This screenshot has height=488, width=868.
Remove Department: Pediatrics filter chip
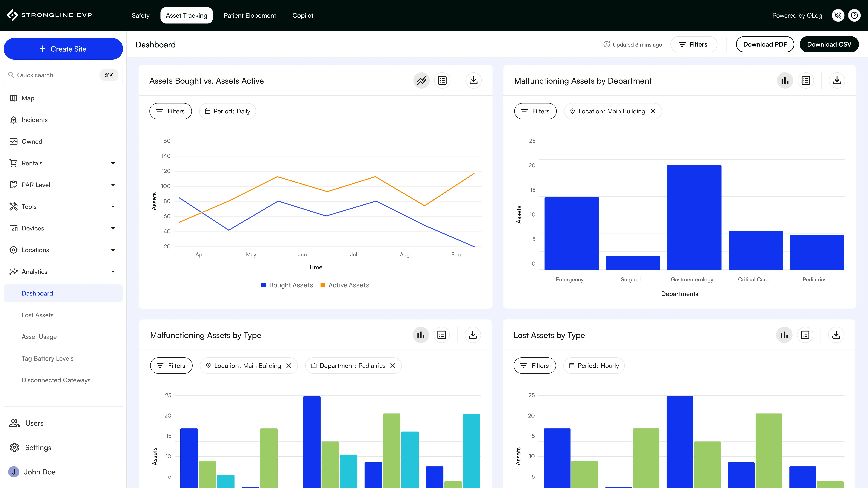point(393,366)
